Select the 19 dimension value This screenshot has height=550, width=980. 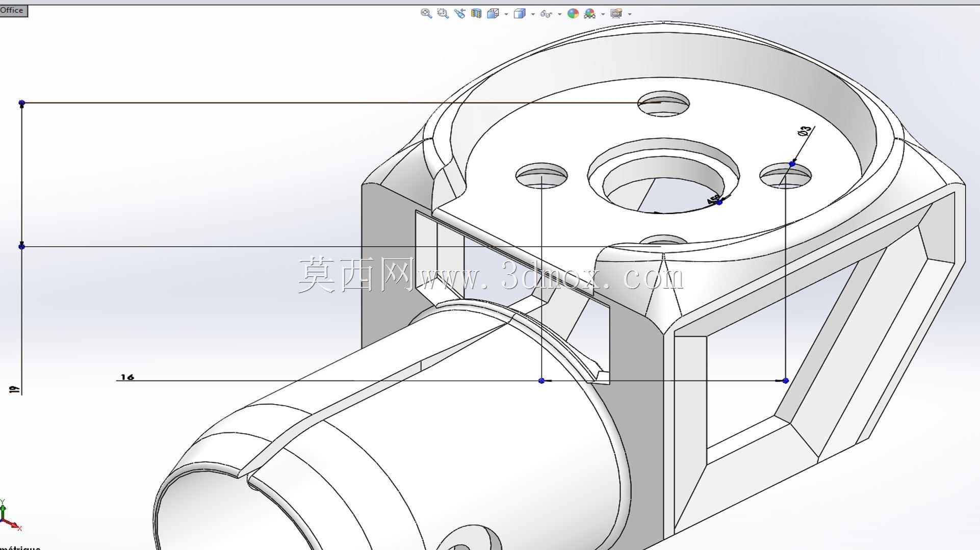14,389
